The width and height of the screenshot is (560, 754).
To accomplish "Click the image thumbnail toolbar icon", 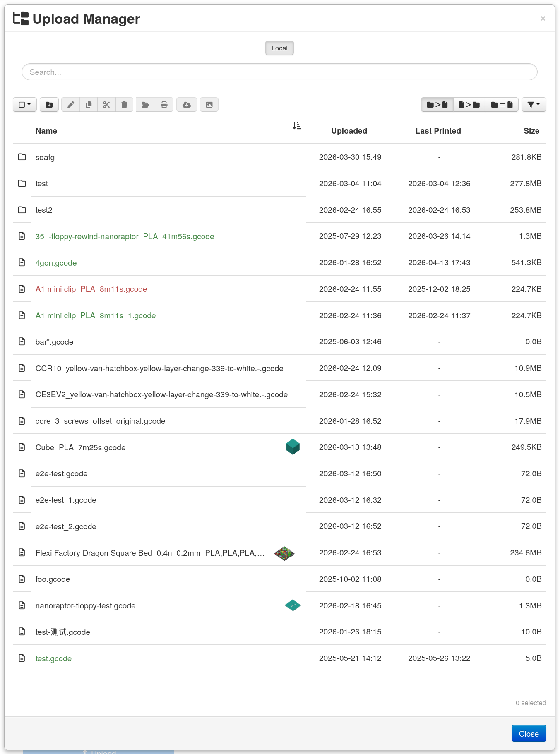I will coord(209,105).
